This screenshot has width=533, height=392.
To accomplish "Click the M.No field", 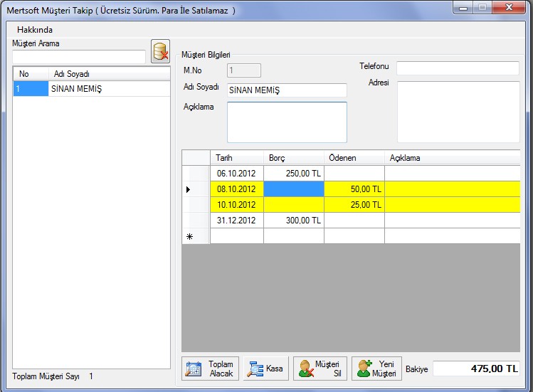I will pyautogui.click(x=244, y=70).
